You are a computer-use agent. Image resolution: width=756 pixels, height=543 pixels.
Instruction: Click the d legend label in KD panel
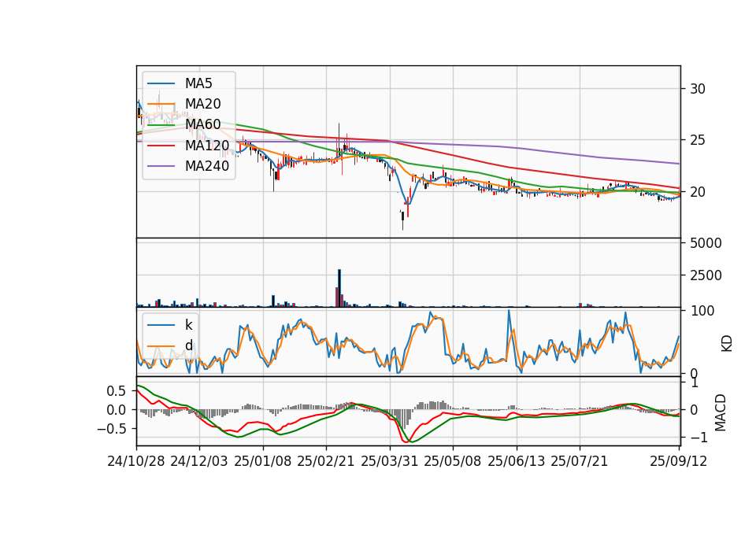click(189, 345)
